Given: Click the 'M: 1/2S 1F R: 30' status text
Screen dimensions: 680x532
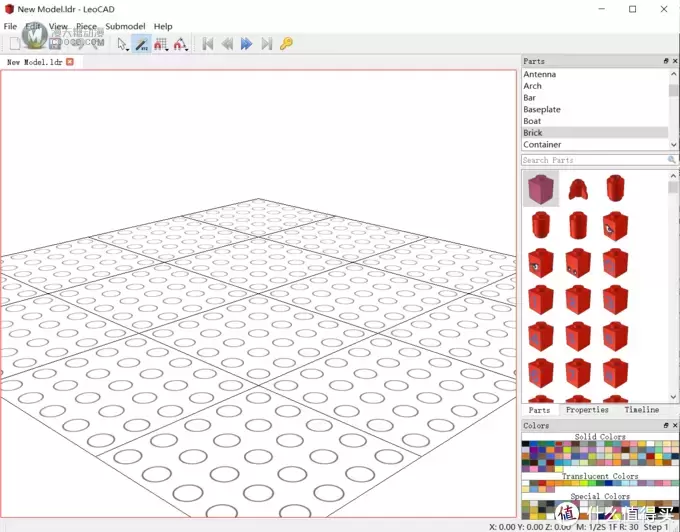Looking at the screenshot, I should pos(607,527).
